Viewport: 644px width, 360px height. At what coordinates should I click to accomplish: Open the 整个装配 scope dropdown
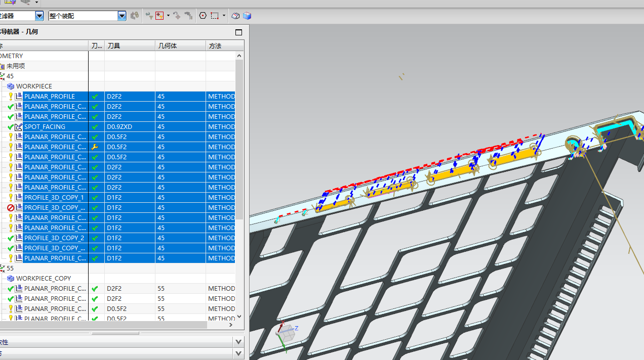tap(122, 16)
